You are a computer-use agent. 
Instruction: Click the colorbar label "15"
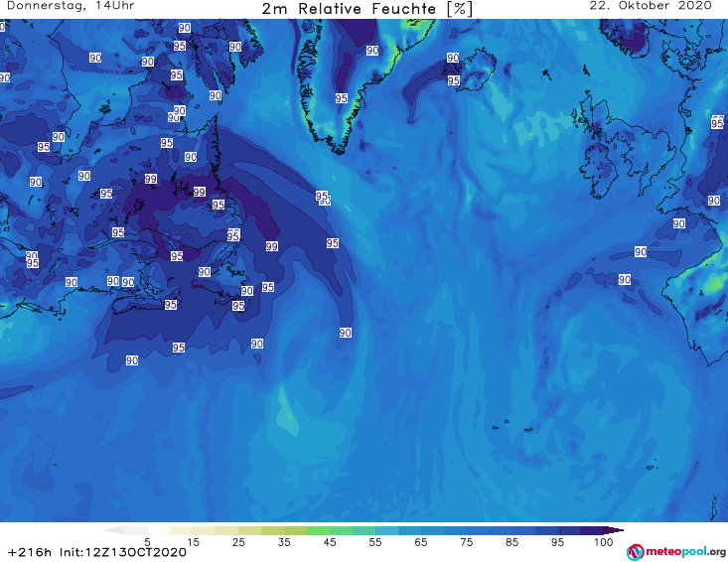[x=193, y=542]
